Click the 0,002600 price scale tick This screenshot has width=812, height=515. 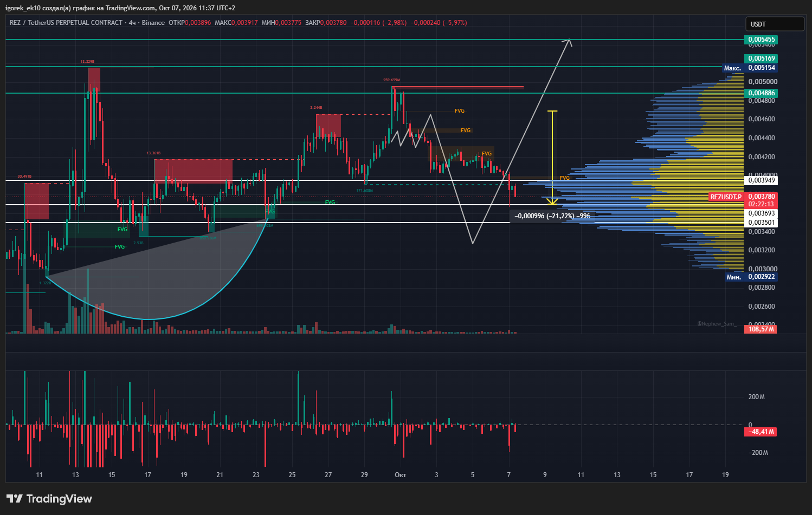pyautogui.click(x=763, y=307)
